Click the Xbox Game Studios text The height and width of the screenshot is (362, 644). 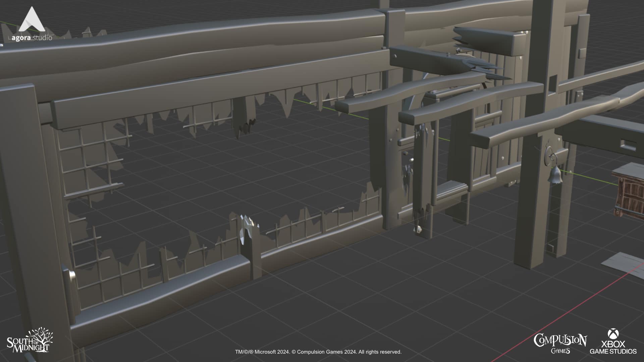click(613, 348)
